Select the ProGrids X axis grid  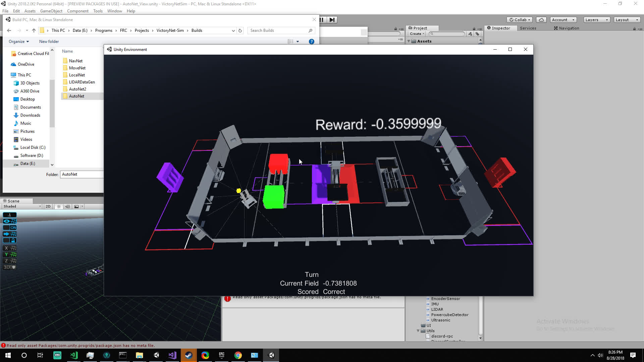[x=9, y=248]
